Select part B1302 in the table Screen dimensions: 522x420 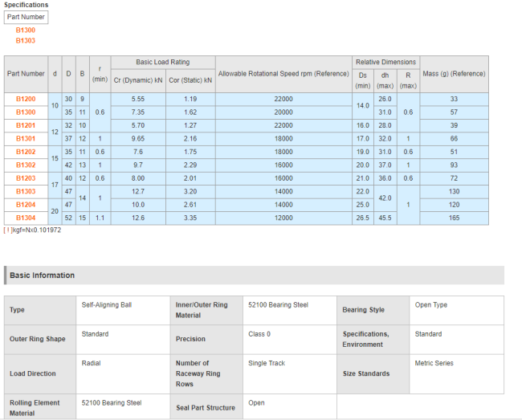(26, 165)
